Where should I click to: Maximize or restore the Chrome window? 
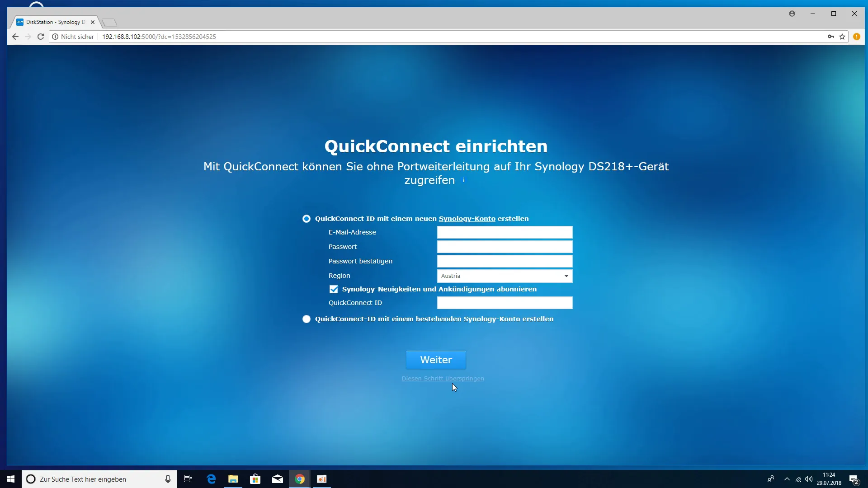834,14
